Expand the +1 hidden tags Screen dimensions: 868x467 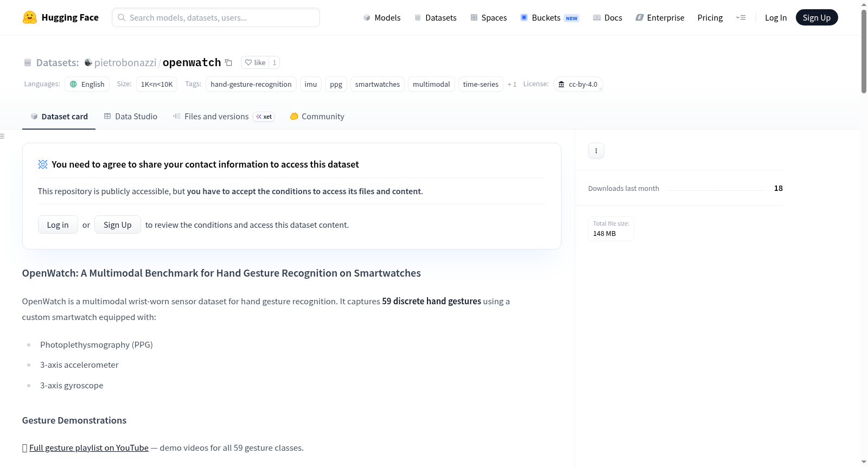[512, 84]
